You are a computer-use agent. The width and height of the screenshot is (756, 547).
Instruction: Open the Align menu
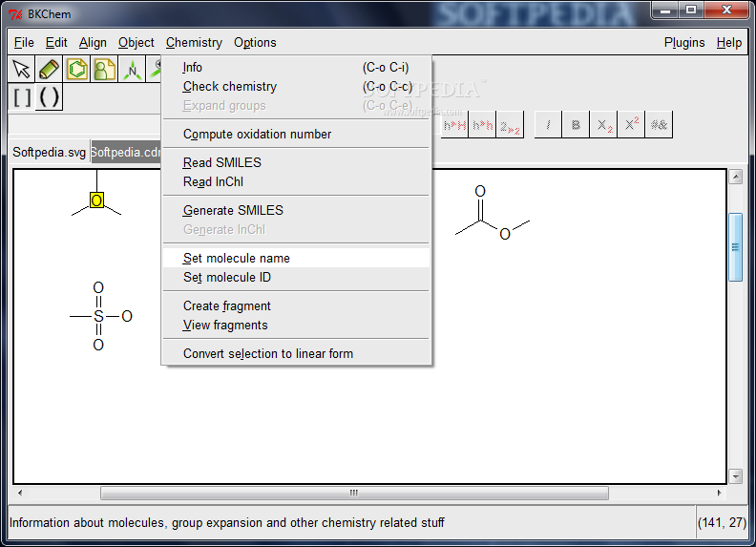click(93, 42)
